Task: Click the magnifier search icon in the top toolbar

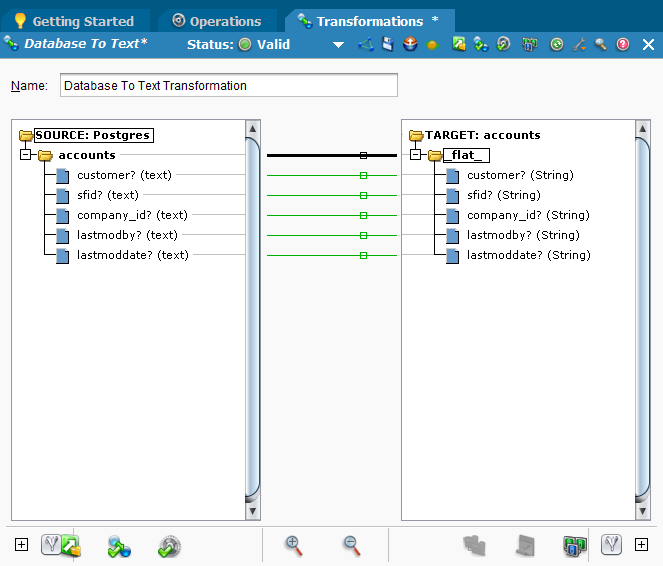Action: (x=601, y=45)
